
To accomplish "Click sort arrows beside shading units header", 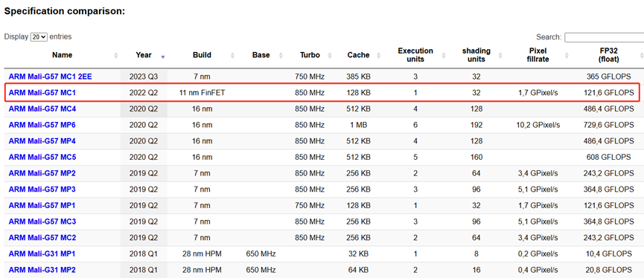I will [x=499, y=55].
